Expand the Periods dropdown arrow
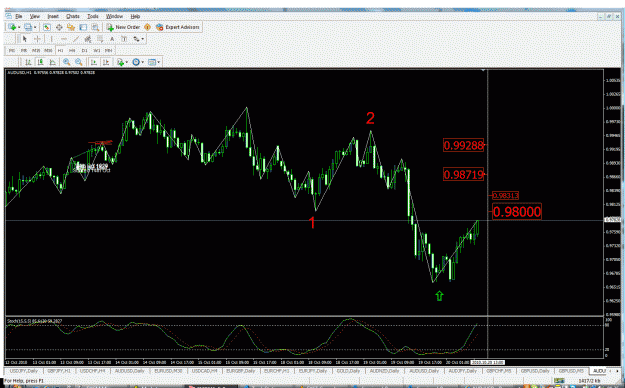This screenshot has height=388, width=625. (x=142, y=62)
